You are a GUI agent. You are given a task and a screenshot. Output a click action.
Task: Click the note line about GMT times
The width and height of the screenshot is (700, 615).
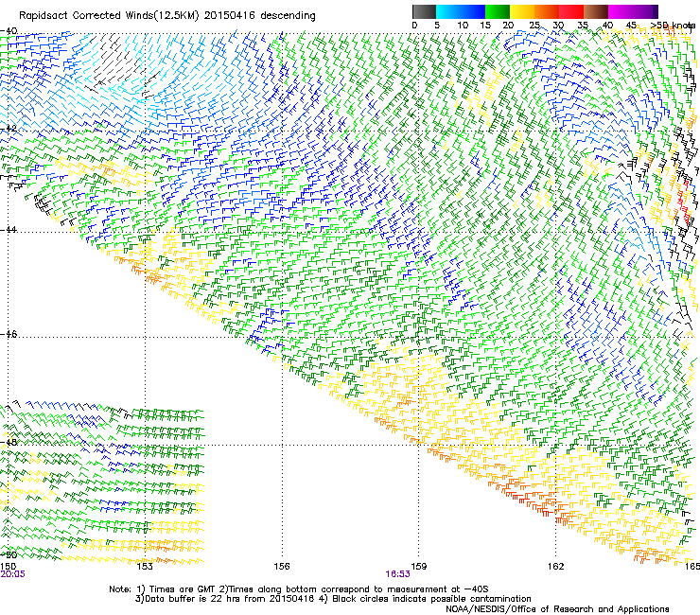299,589
